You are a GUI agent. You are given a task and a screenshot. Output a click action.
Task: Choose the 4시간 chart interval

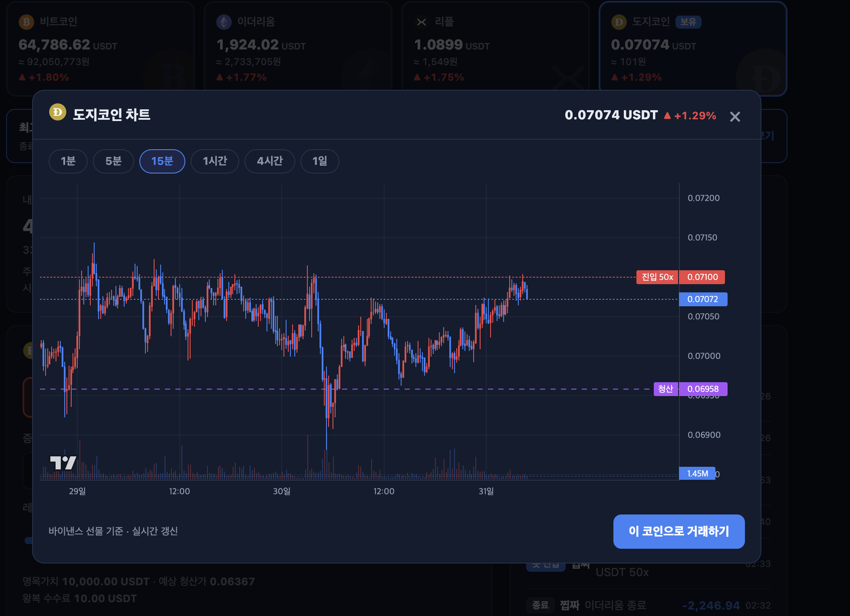click(x=270, y=161)
